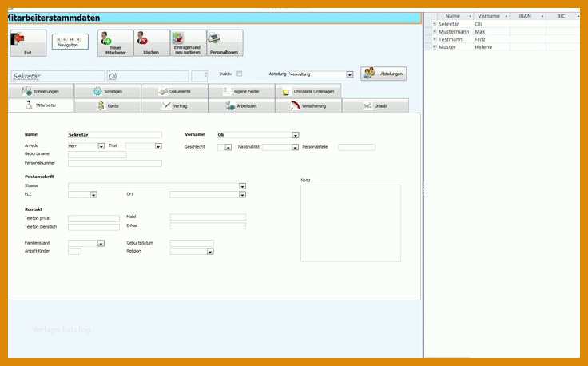Expand the Geschlecht dropdown
The width and height of the screenshot is (588, 366).
[228, 147]
